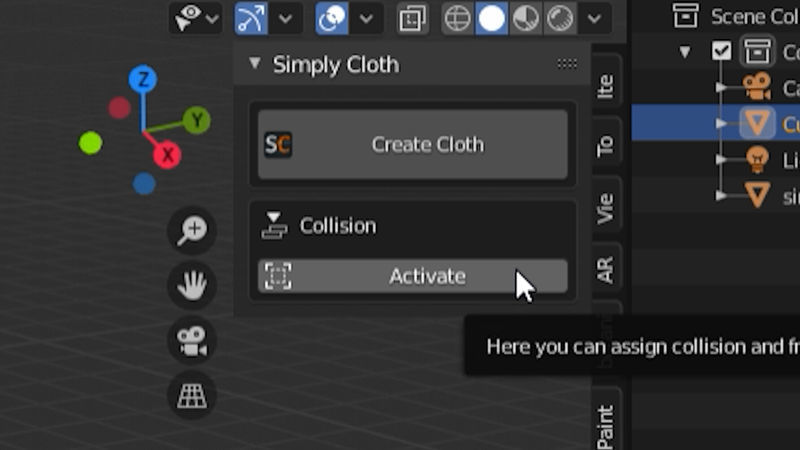Open the gizmo options dropdown arrow

[285, 19]
